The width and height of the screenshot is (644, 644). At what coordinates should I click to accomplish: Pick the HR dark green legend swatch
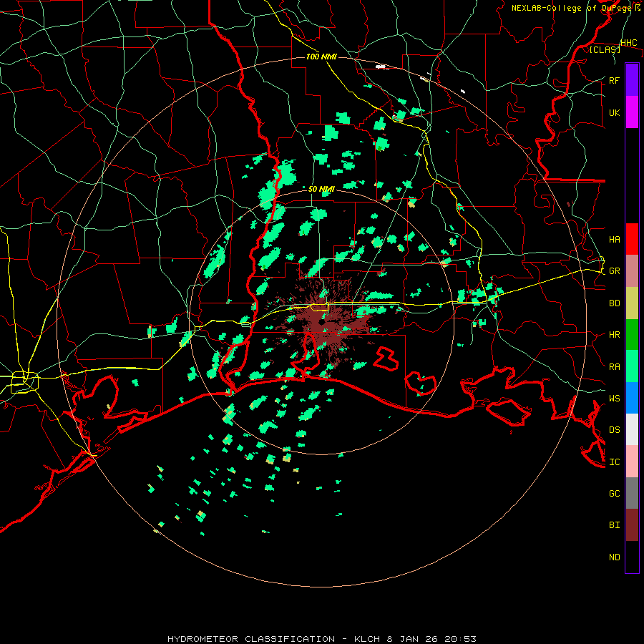[x=632, y=334]
